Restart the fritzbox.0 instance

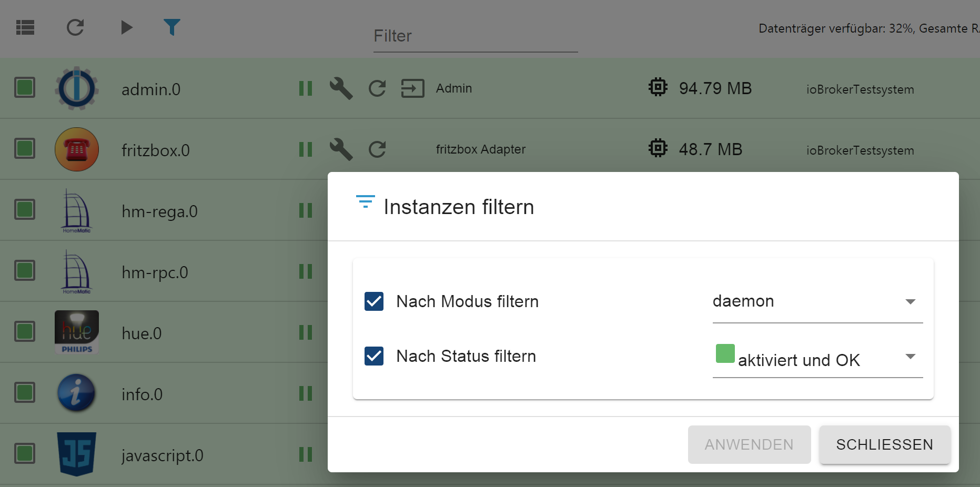(377, 149)
